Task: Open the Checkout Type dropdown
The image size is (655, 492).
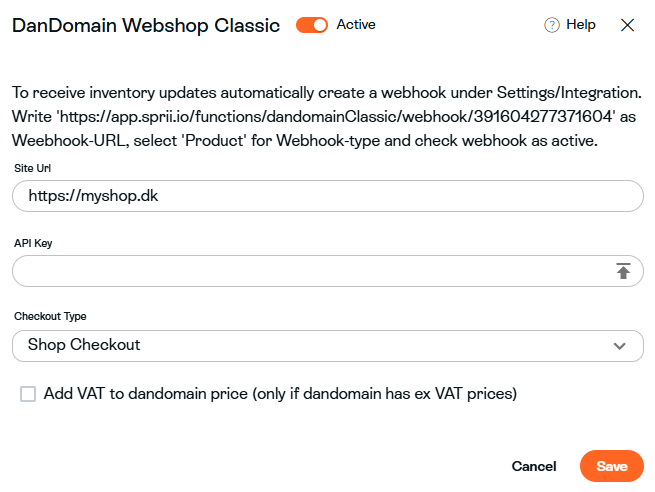Action: [x=327, y=345]
